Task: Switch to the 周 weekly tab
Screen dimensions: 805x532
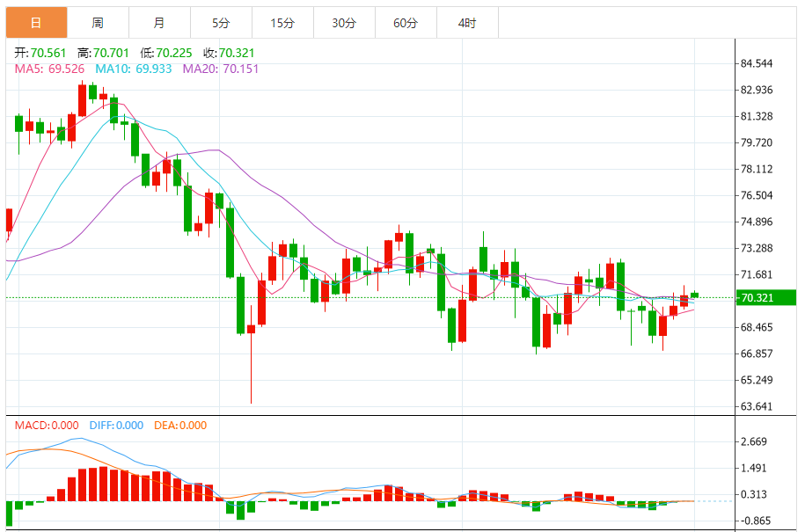Action: click(98, 23)
